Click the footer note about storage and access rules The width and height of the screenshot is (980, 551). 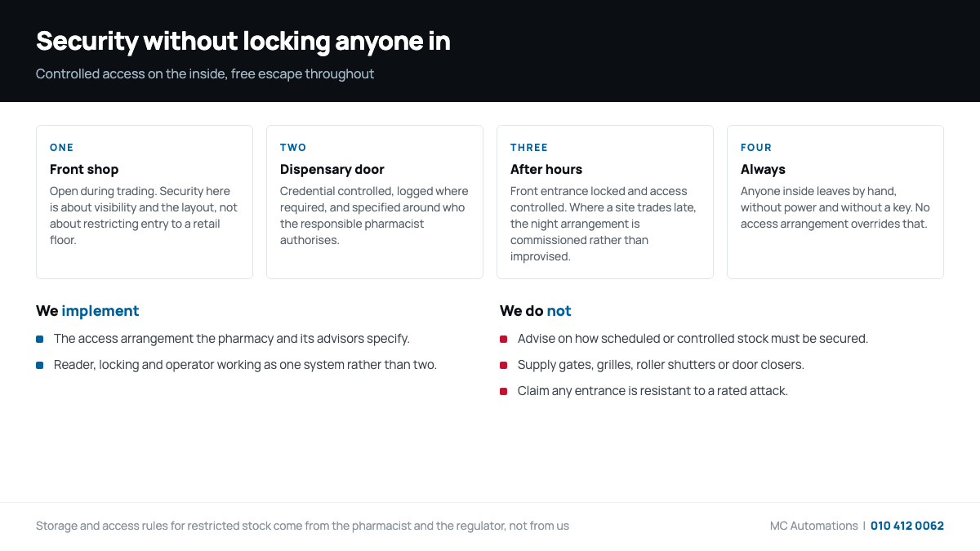point(302,526)
